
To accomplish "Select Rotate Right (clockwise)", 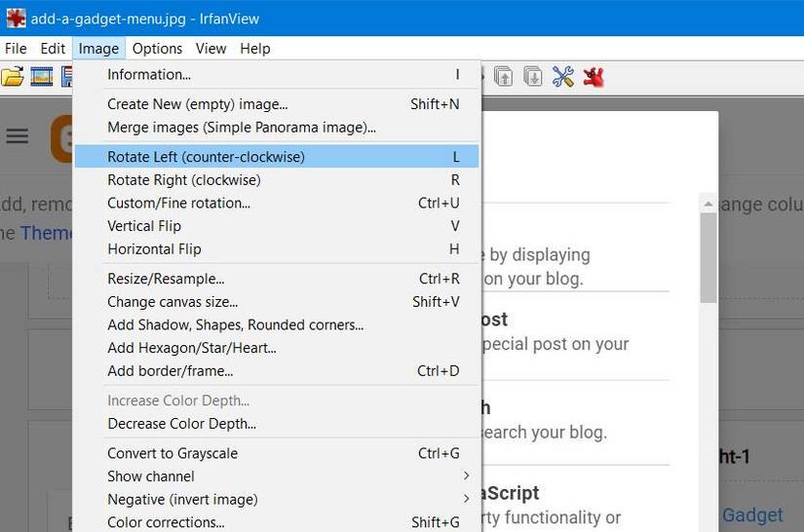I will click(x=277, y=180).
